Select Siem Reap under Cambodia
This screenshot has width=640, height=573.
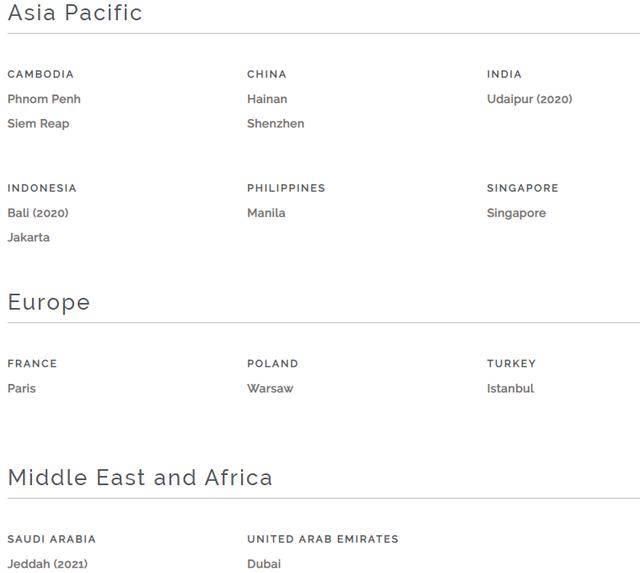(x=38, y=124)
